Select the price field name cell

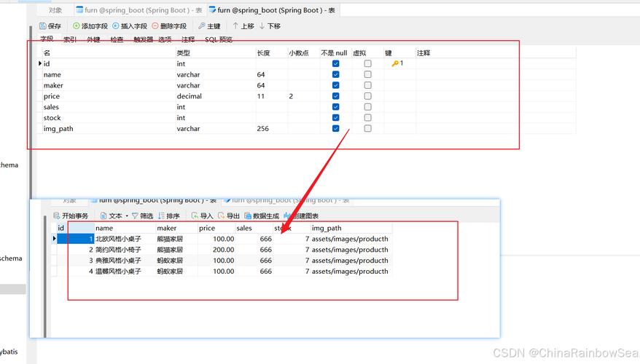tap(109, 96)
